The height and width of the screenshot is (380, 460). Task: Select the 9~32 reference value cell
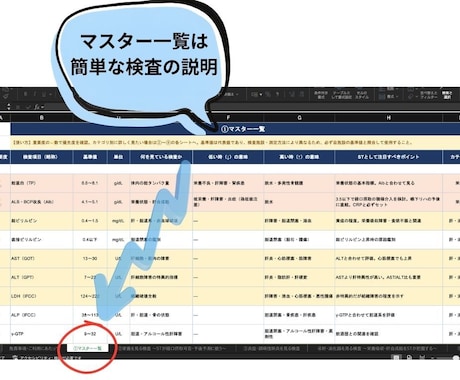[x=90, y=334]
